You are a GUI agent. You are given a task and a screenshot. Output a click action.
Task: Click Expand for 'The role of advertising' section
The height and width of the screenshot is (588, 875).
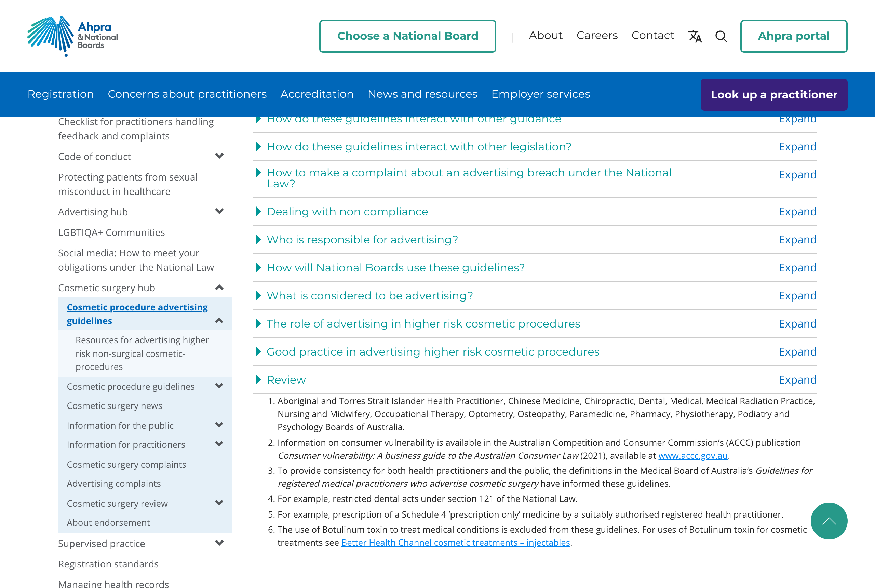[x=797, y=324]
